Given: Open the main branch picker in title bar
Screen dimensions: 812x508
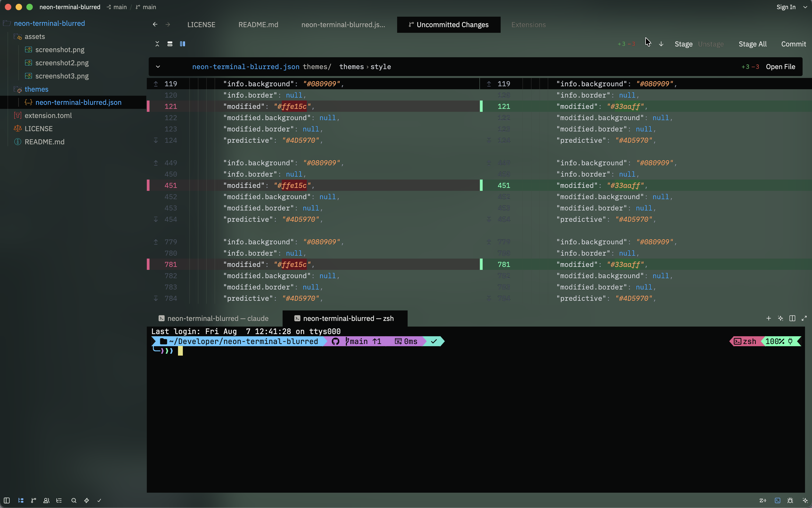Looking at the screenshot, I should tap(146, 7).
